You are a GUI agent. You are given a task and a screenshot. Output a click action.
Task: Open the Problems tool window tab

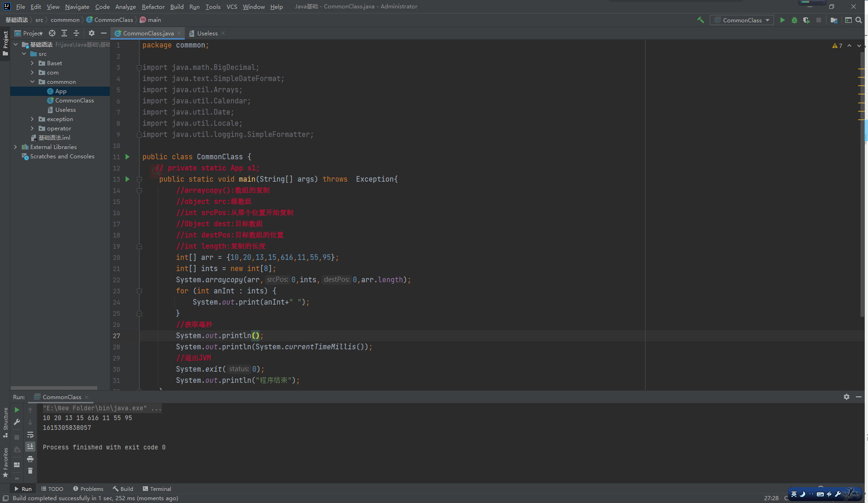[x=88, y=489]
